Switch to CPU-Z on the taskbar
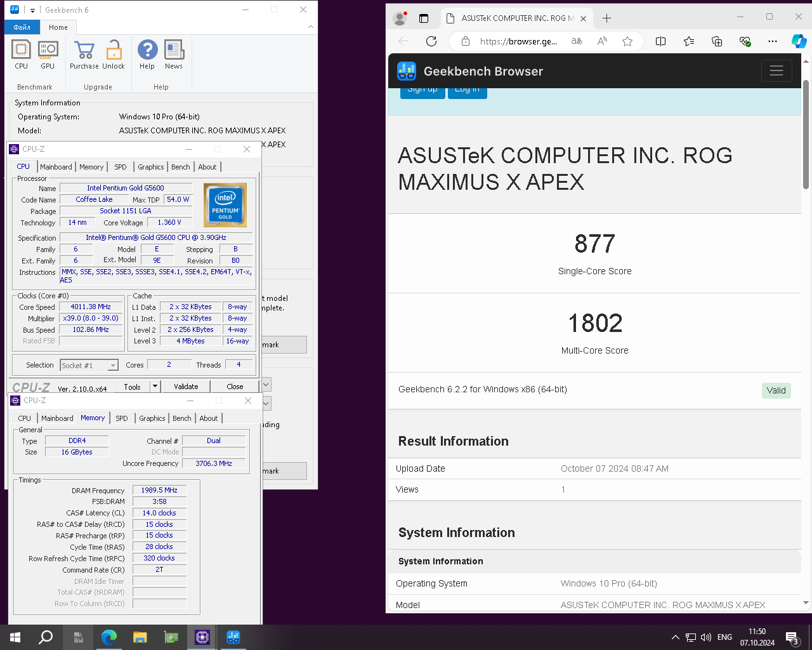The height and width of the screenshot is (650, 812). tap(202, 637)
